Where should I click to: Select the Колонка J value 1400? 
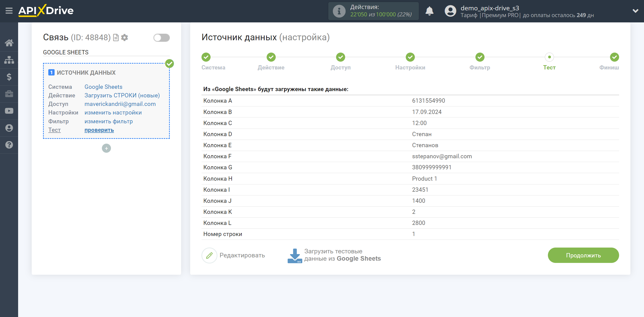tap(419, 201)
